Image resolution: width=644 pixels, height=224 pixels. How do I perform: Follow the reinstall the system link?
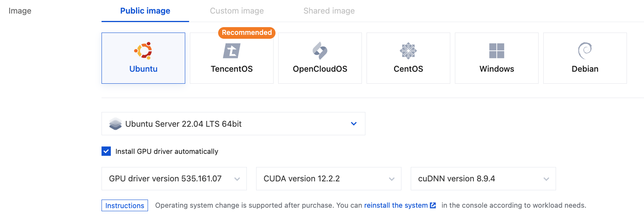tap(396, 205)
